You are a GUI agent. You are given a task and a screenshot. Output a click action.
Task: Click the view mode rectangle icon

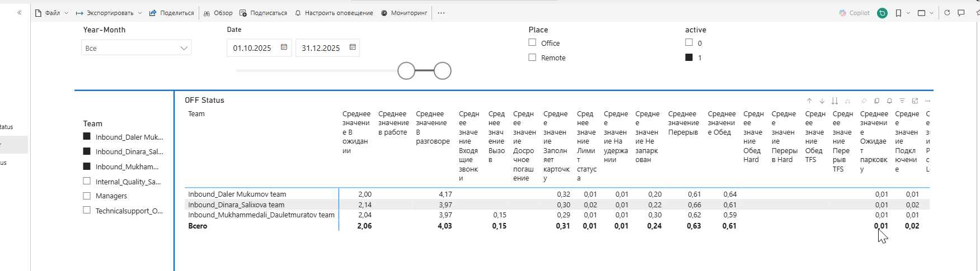pyautogui.click(x=921, y=13)
